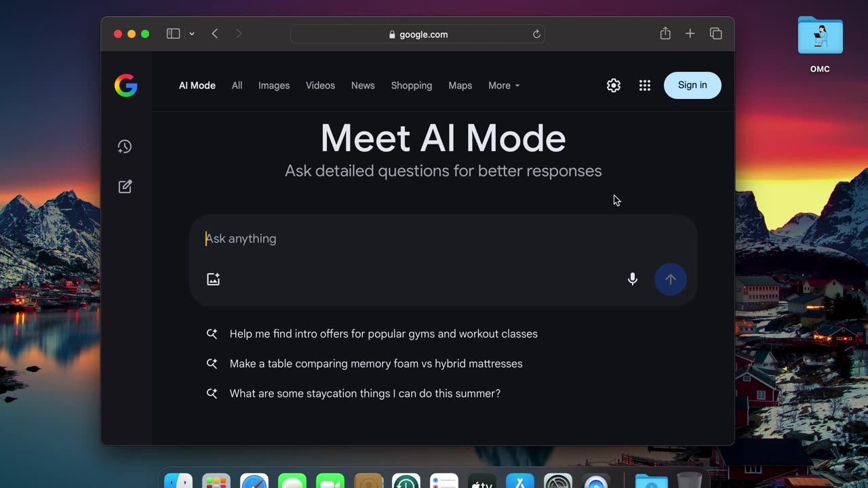The height and width of the screenshot is (488, 868).
Task: Expand the sidebar options dropdown chevron
Action: point(192,34)
